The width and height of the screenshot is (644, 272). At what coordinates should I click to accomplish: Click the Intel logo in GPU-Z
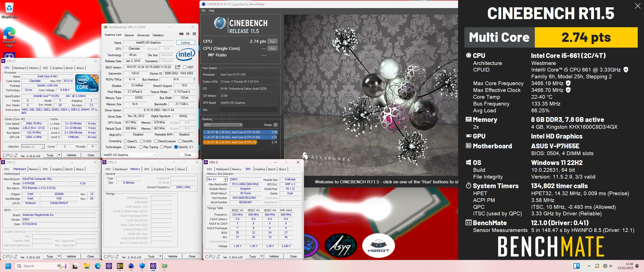185,54
